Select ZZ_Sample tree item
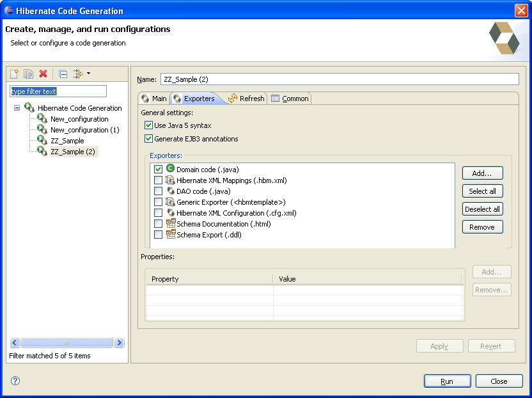 pyautogui.click(x=67, y=141)
